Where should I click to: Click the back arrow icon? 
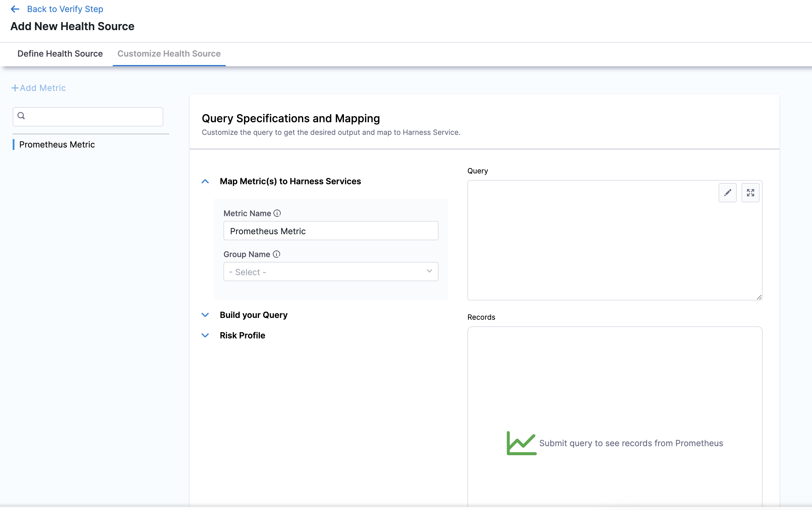click(15, 9)
